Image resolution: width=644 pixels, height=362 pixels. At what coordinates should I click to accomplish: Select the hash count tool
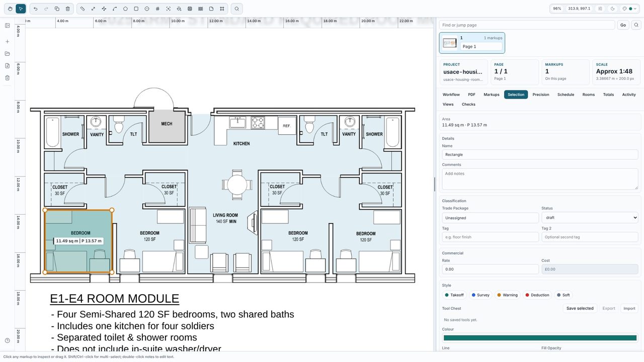pos(157,9)
